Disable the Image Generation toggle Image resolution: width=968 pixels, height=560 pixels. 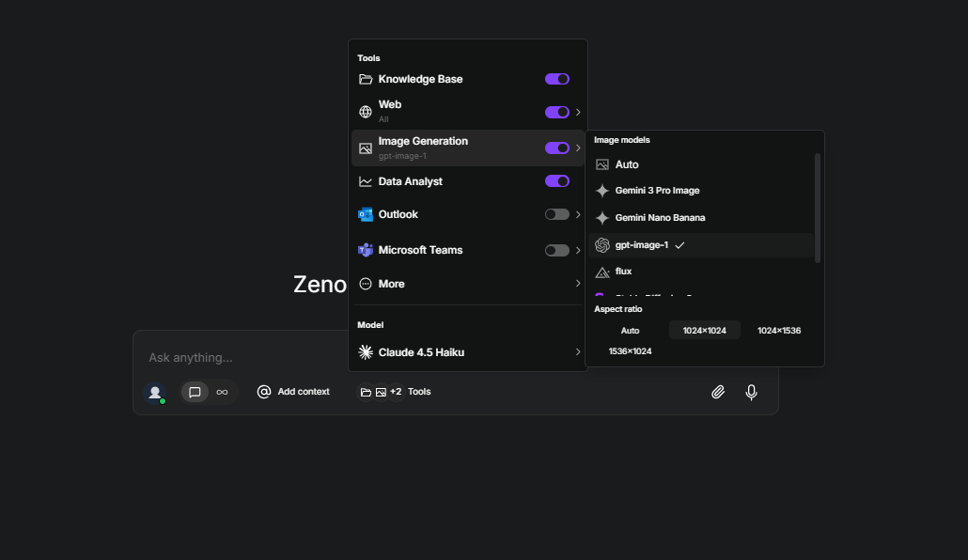coord(557,148)
